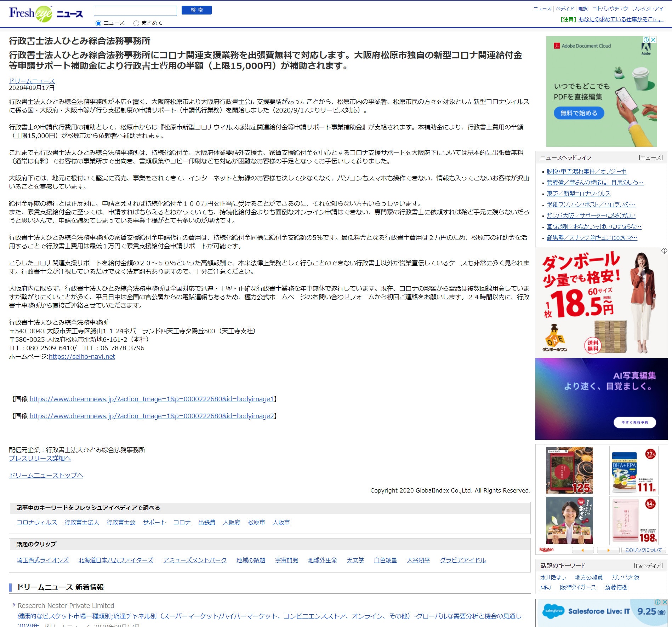Click the FreshEye news logo
Image resolution: width=672 pixels, height=627 pixels.
coord(46,14)
